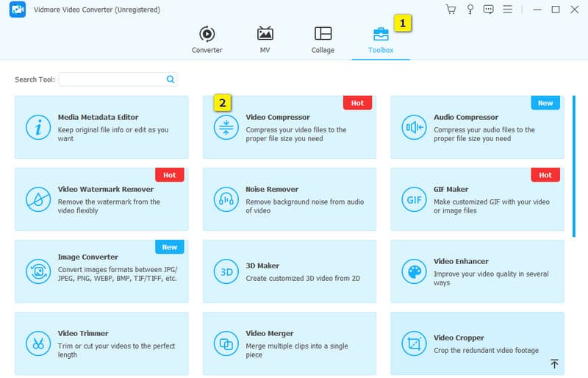Launch the GIF Maker icon
Screen dimensions: 588x378
413,199
